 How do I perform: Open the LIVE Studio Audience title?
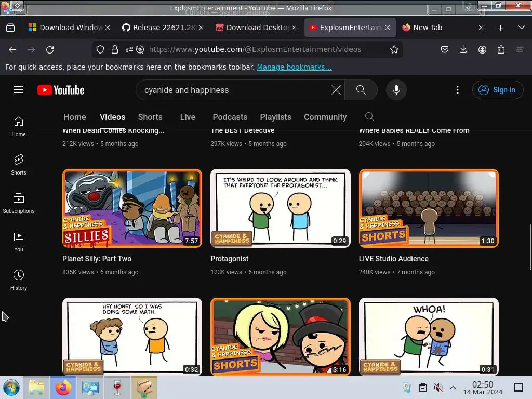(394, 259)
